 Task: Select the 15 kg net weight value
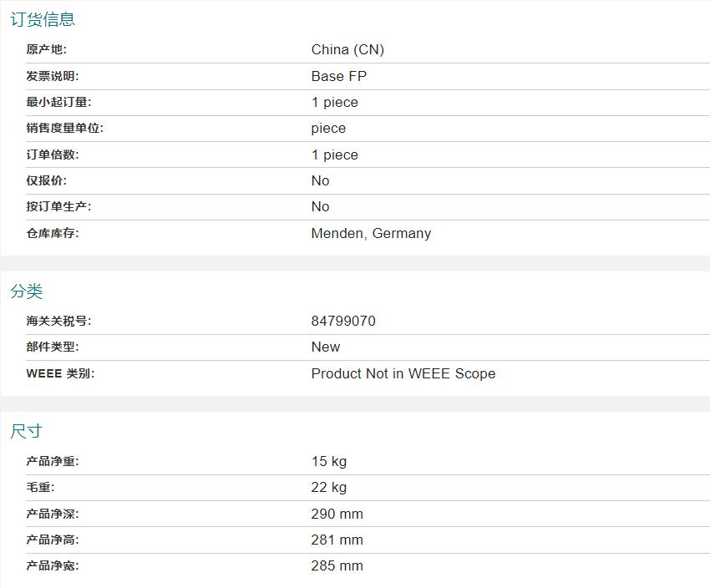point(329,461)
